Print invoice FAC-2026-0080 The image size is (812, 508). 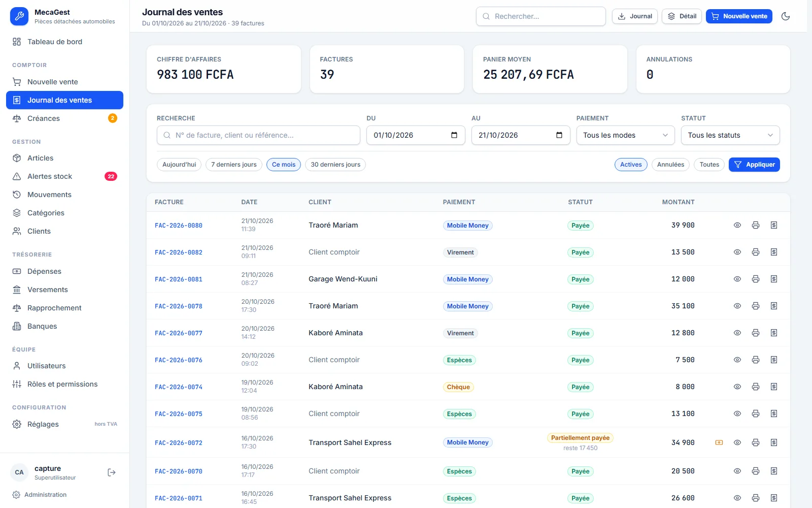coord(756,225)
